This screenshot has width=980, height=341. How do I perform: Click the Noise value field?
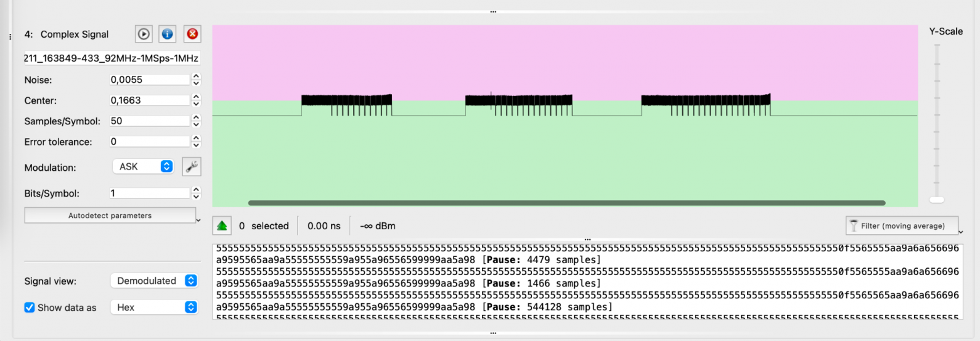[150, 80]
